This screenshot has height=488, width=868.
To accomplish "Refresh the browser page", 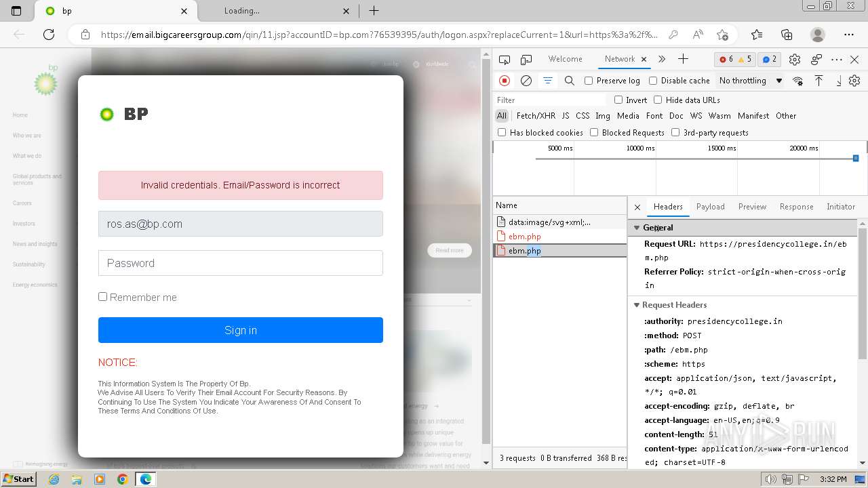I will click(x=49, y=35).
